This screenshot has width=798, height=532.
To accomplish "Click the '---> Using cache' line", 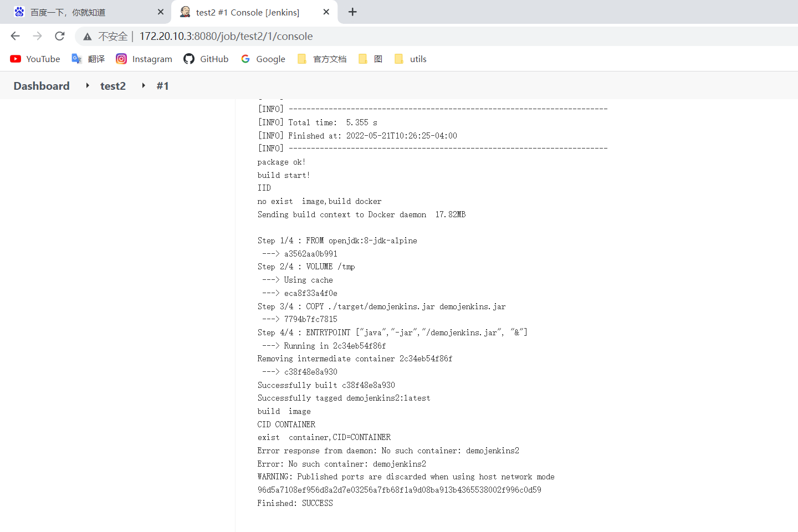I will [x=298, y=280].
